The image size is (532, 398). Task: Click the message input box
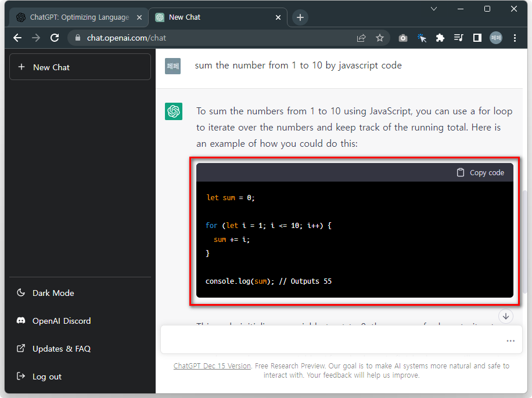(x=342, y=339)
